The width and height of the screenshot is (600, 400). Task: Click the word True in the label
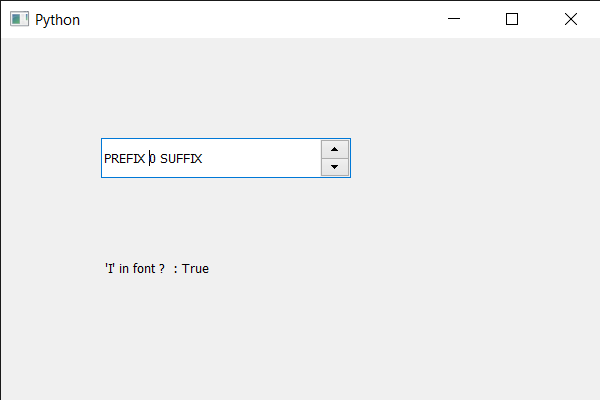click(x=195, y=268)
